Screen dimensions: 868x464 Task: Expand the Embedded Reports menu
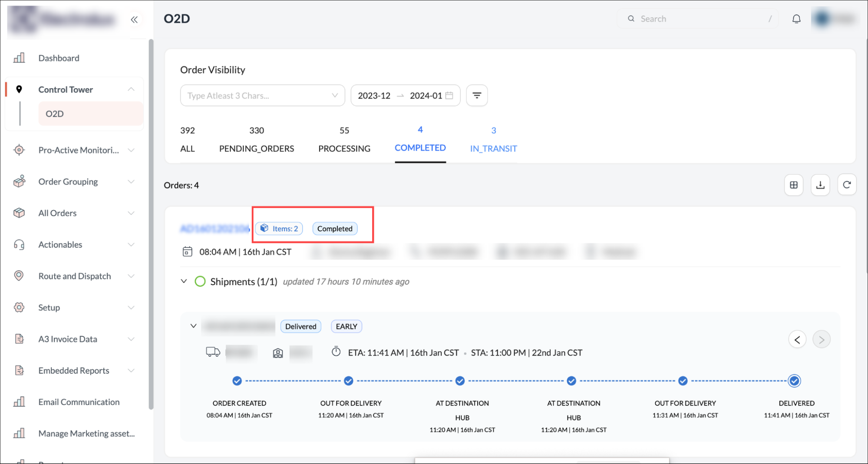click(131, 370)
